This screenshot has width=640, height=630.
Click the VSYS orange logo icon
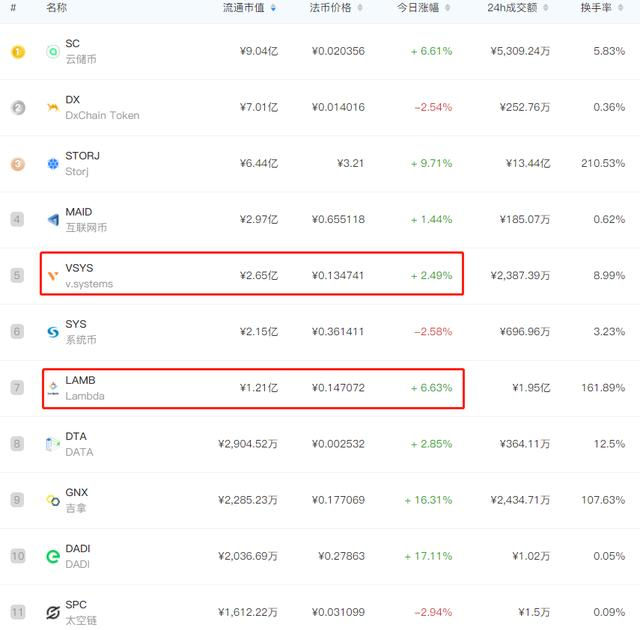53,276
